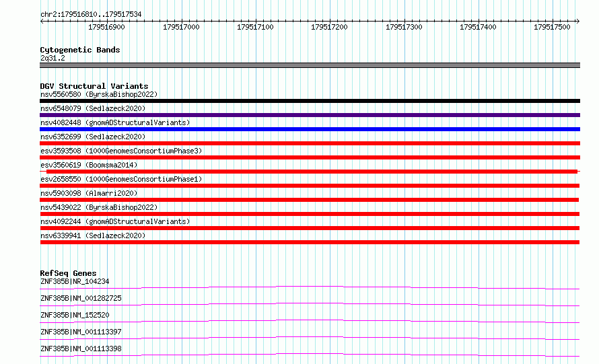Select the red esv3593508 variant bar
This screenshot has width=599, height=364.
(x=310, y=157)
